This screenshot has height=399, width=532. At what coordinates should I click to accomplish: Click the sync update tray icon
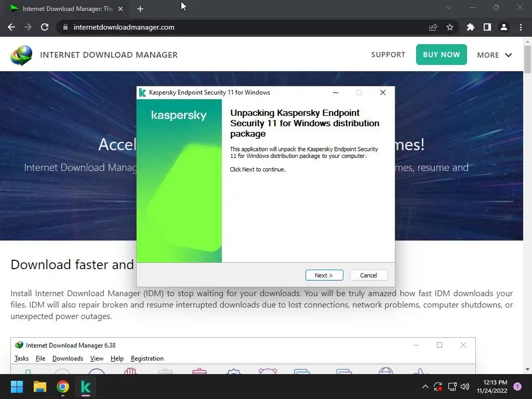pos(438,387)
